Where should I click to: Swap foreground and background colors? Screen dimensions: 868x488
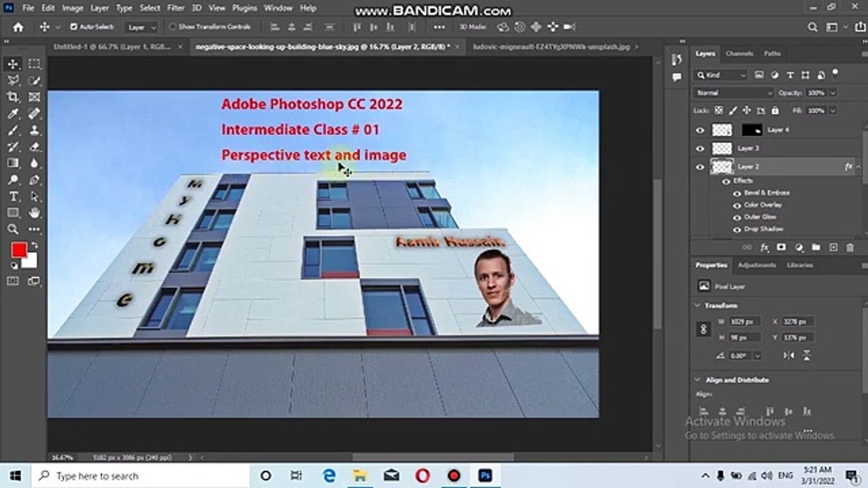tap(35, 245)
